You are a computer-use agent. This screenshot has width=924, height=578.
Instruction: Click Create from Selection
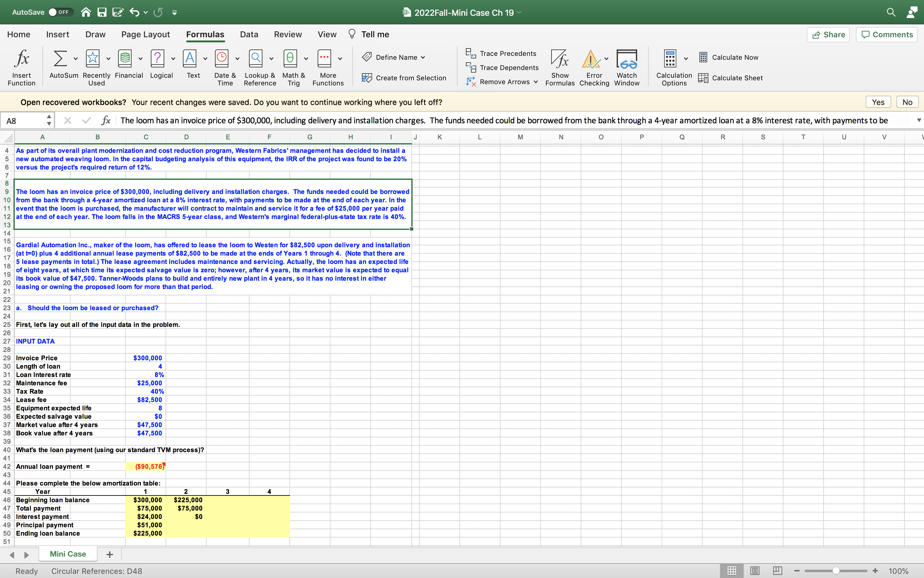tap(404, 78)
